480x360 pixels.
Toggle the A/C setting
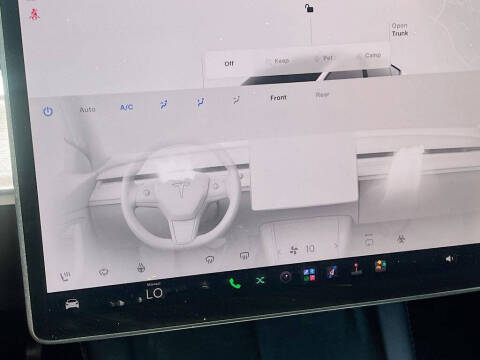pyautogui.click(x=126, y=107)
